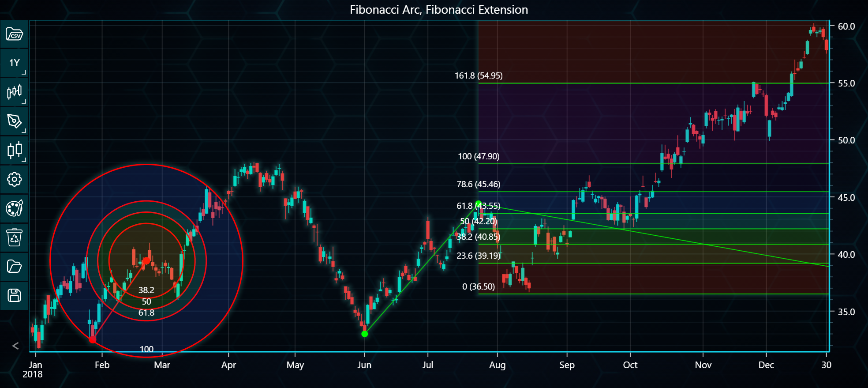Select the green anchor point at June low

point(364,334)
